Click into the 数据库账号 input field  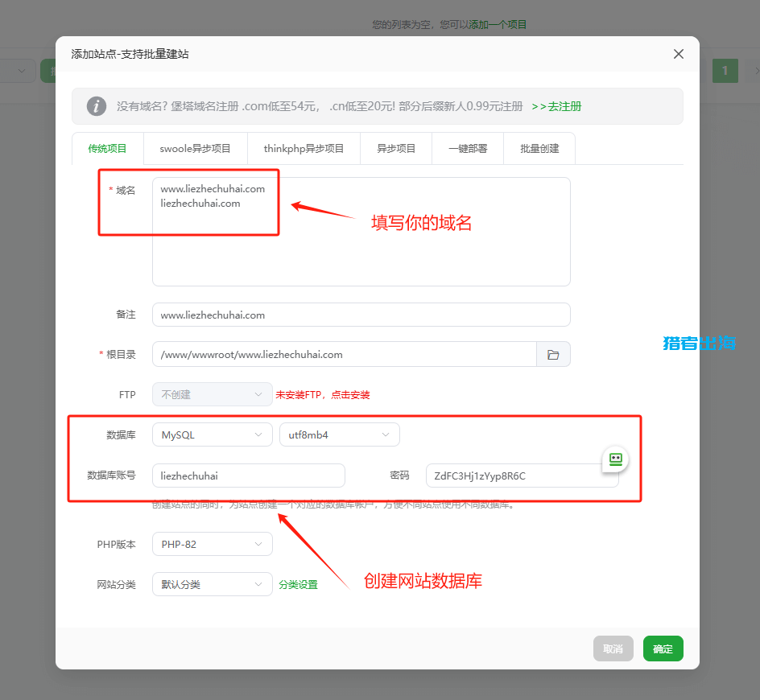248,476
